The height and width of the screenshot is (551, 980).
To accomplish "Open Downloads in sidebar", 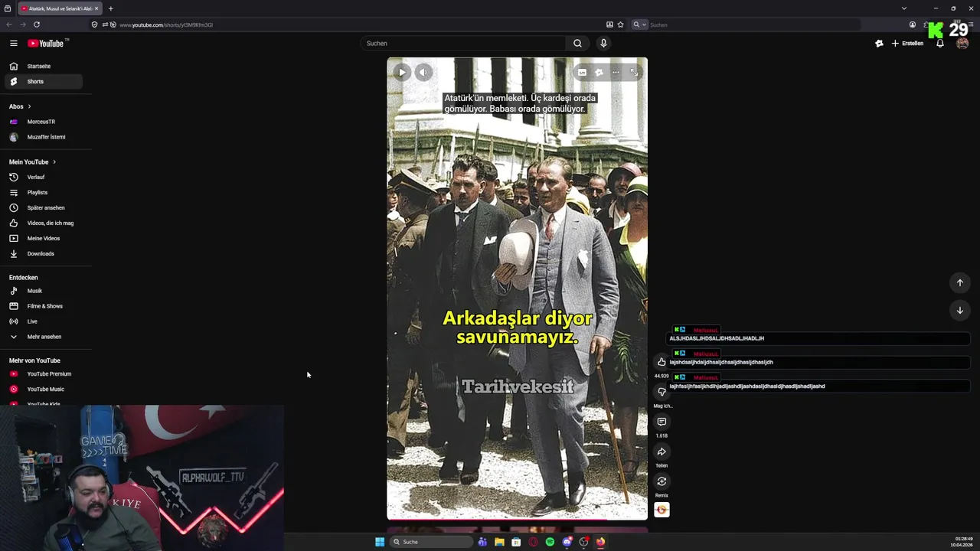I will (x=44, y=254).
